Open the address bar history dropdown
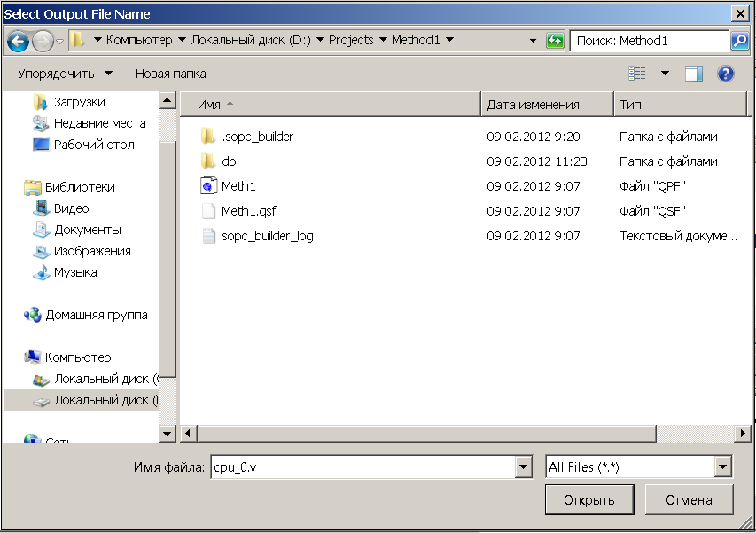The image size is (756, 533). [x=533, y=41]
